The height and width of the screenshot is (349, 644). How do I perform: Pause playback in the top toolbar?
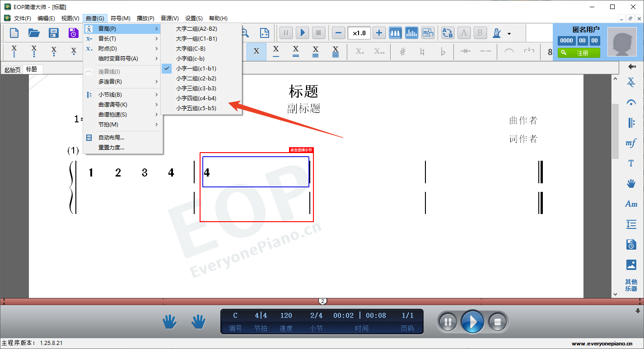click(286, 33)
